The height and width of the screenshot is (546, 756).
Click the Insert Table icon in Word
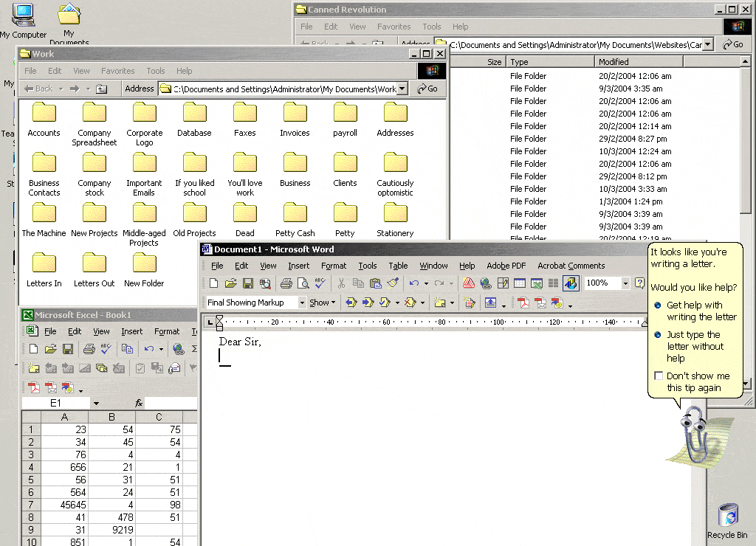pos(520,283)
